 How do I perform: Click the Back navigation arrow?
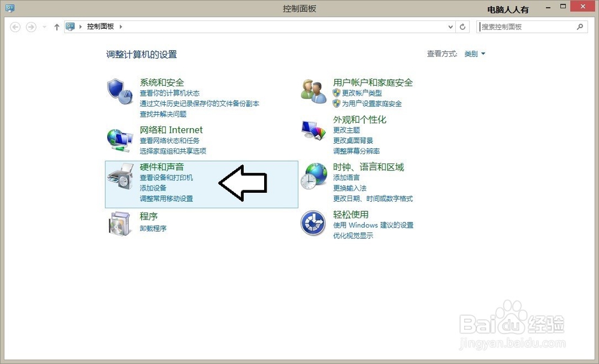tap(16, 27)
